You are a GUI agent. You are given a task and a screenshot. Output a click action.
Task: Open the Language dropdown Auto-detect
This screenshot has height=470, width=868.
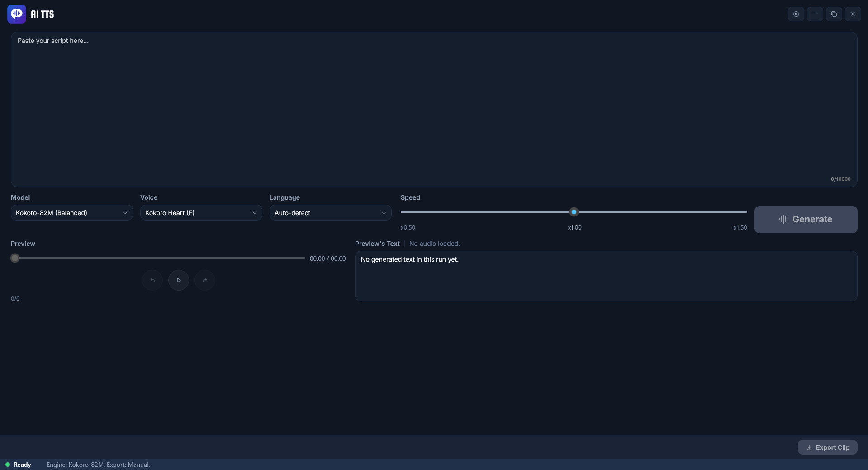click(x=331, y=213)
